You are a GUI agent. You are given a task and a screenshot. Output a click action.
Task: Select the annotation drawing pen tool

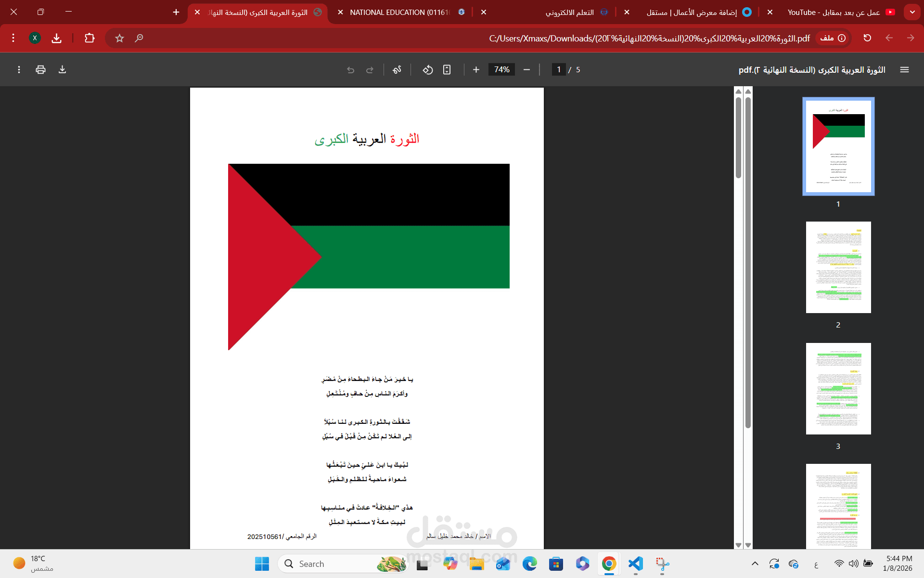[x=397, y=69]
